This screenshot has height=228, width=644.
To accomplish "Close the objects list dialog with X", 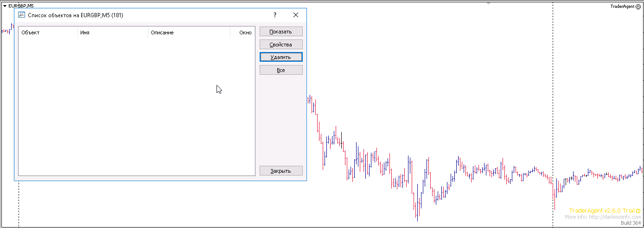I will point(296,15).
